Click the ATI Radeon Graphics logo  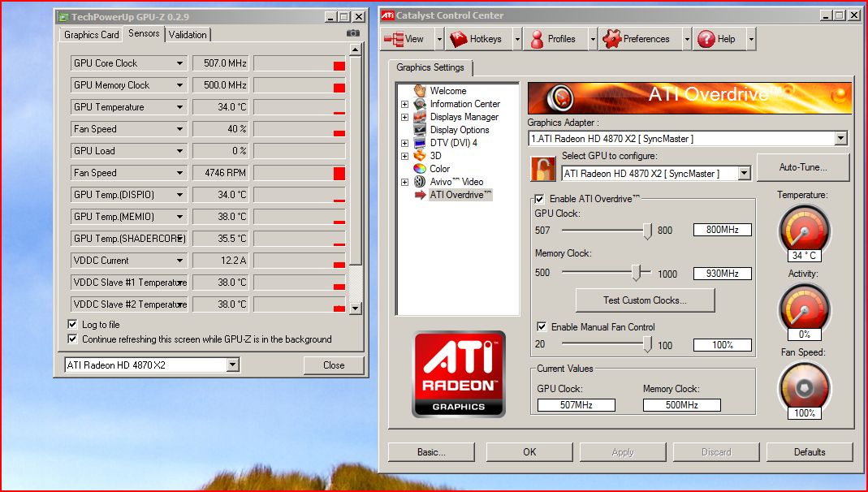pyautogui.click(x=459, y=374)
